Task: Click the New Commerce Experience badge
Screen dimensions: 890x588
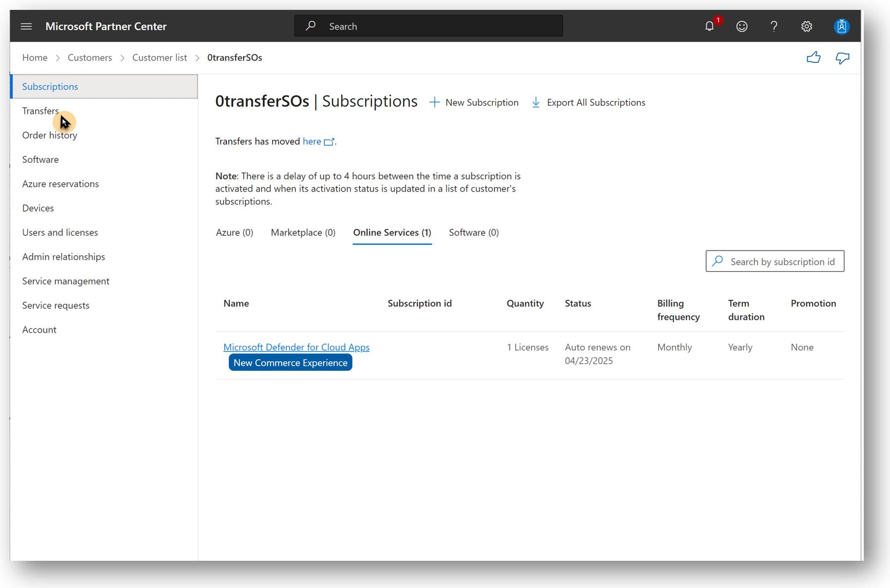Action: tap(291, 362)
